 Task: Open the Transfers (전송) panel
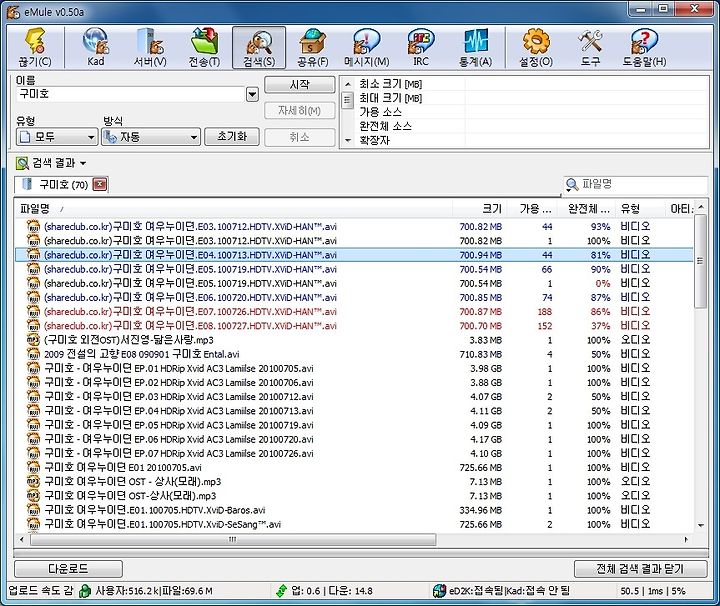[x=204, y=47]
